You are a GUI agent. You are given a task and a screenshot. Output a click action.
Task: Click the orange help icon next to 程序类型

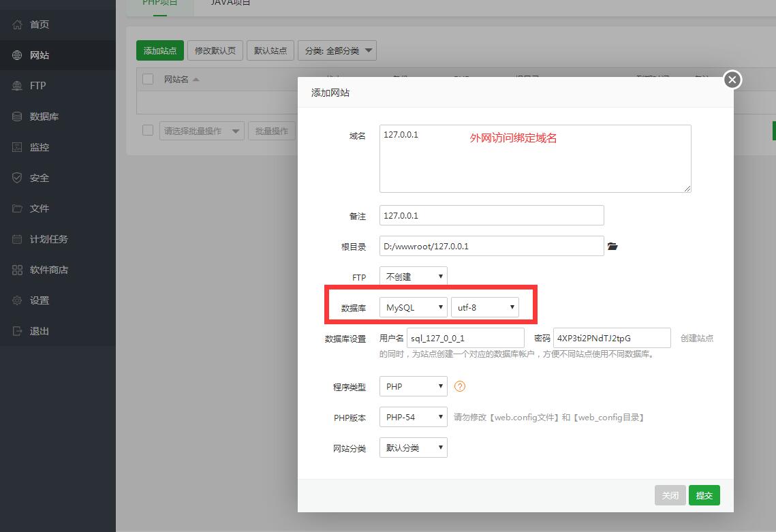pos(459,386)
